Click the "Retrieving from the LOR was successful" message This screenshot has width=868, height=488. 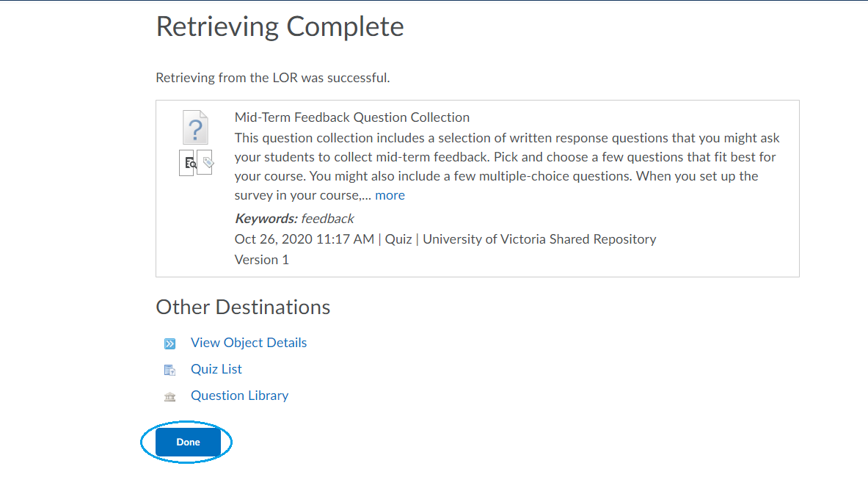(x=273, y=78)
